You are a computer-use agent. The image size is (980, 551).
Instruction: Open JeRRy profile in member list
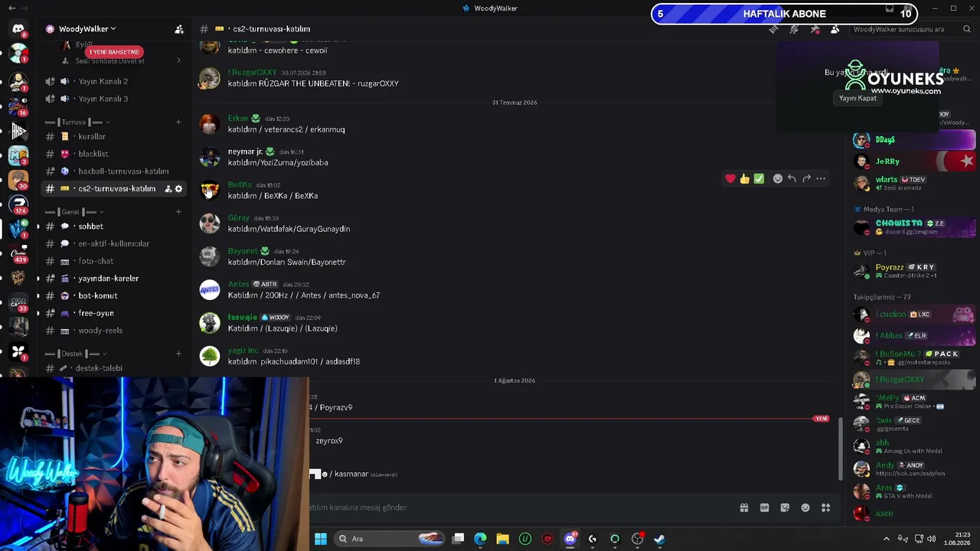915,161
